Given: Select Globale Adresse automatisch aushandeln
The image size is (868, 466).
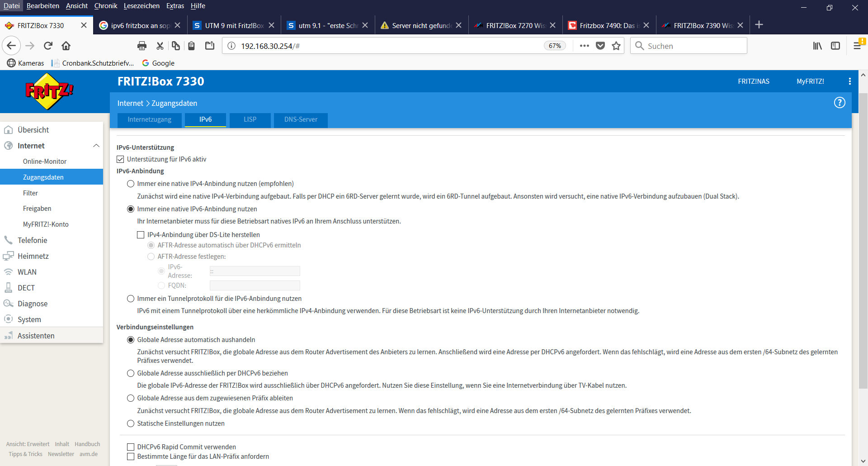Looking at the screenshot, I should pyautogui.click(x=131, y=340).
